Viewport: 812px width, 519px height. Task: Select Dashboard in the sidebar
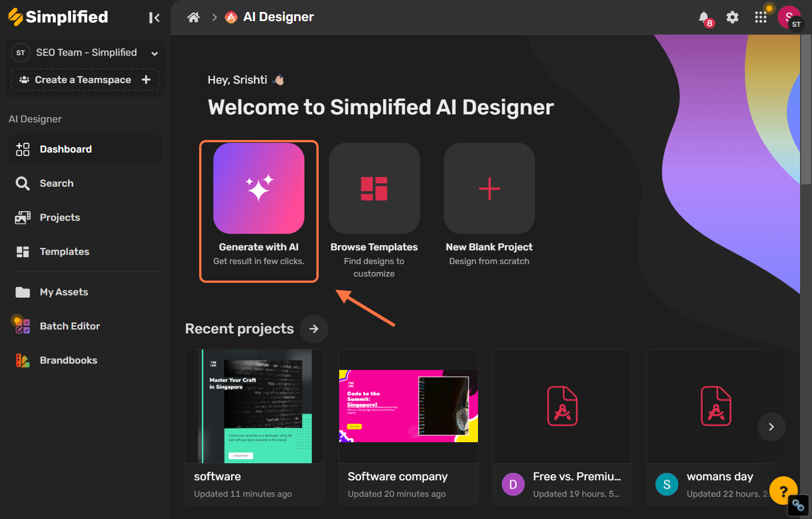(85, 149)
